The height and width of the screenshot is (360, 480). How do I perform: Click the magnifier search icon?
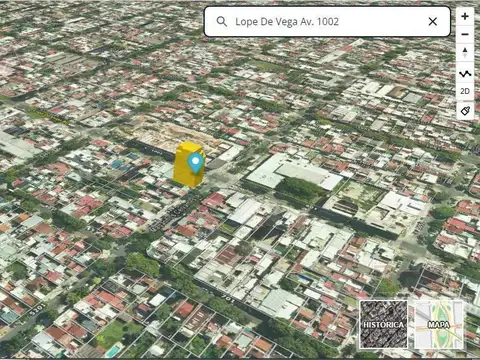(x=222, y=22)
